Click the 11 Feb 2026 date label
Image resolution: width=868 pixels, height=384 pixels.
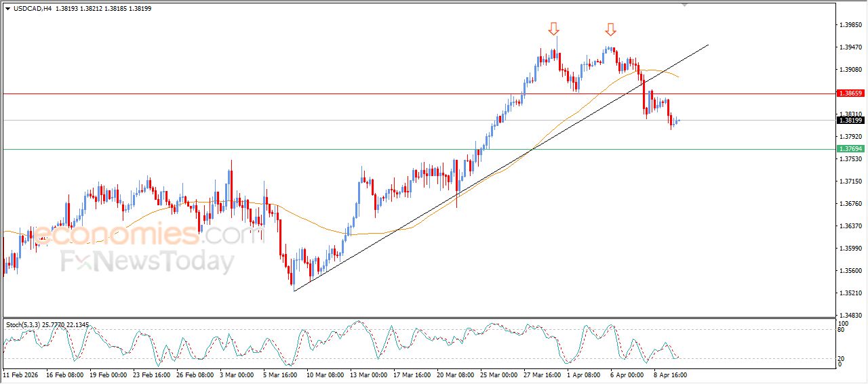coord(22,374)
